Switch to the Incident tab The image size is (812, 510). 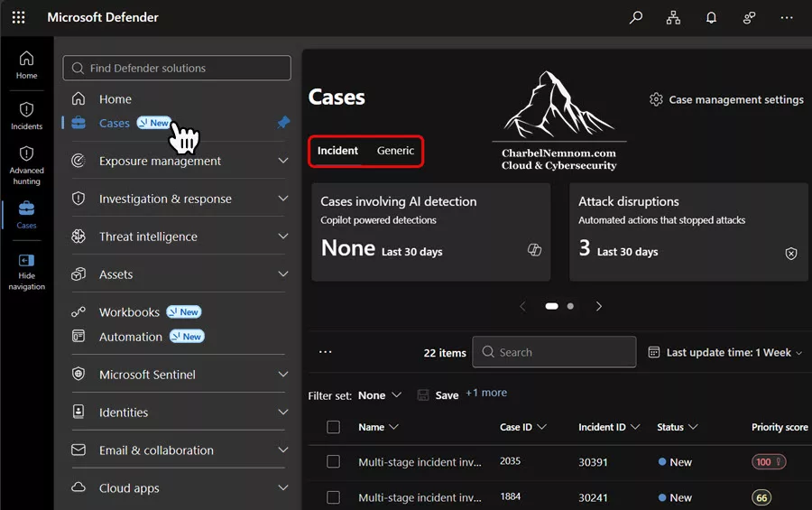[x=337, y=151]
